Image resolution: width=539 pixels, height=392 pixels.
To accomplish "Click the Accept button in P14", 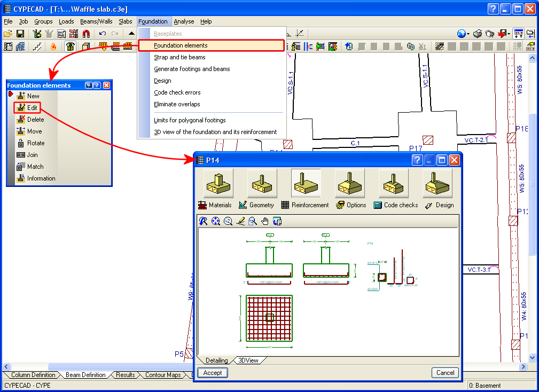I will 213,373.
